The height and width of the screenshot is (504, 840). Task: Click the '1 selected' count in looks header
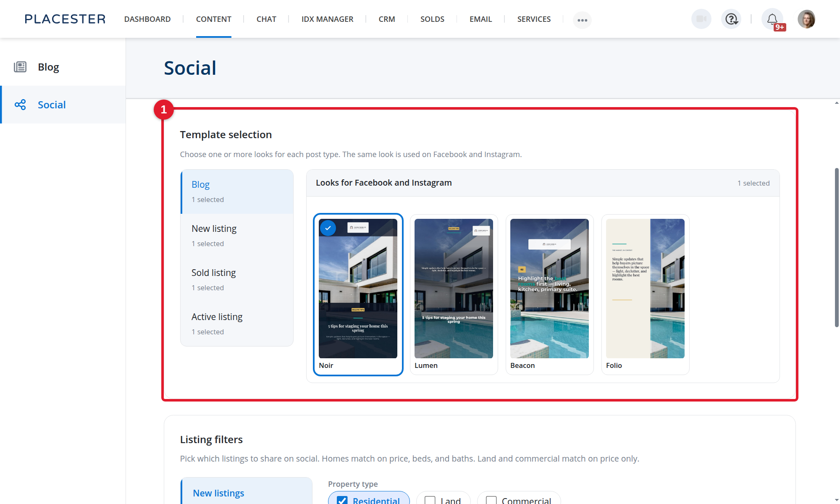pyautogui.click(x=753, y=183)
